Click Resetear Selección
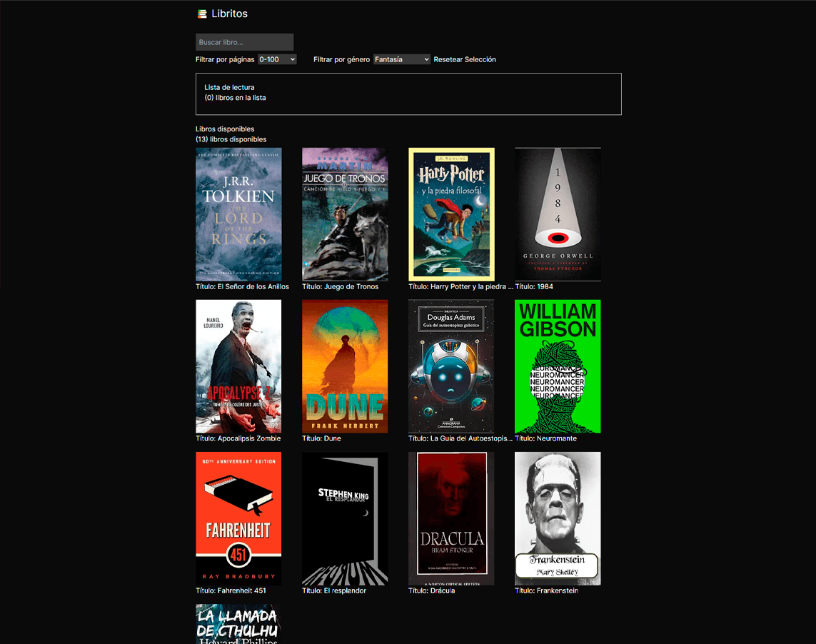 465,59
